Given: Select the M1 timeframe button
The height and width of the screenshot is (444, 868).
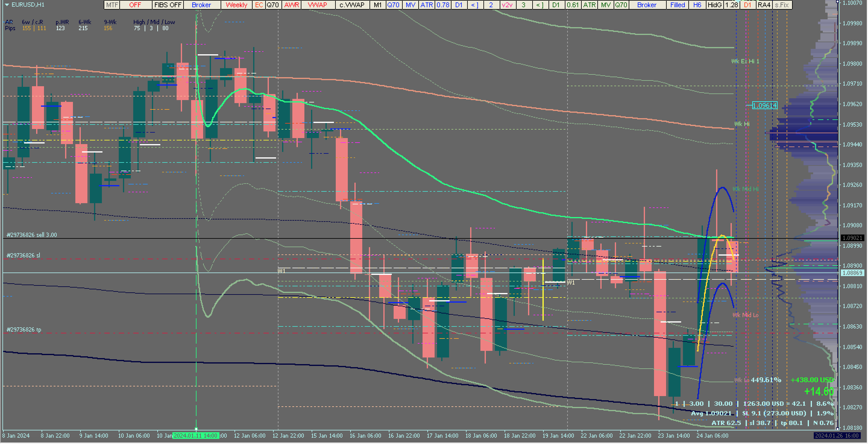Looking at the screenshot, I should (378, 5).
